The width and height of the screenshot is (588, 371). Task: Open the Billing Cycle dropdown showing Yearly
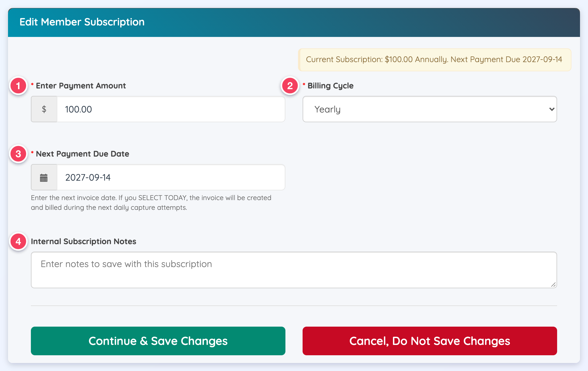pos(430,109)
